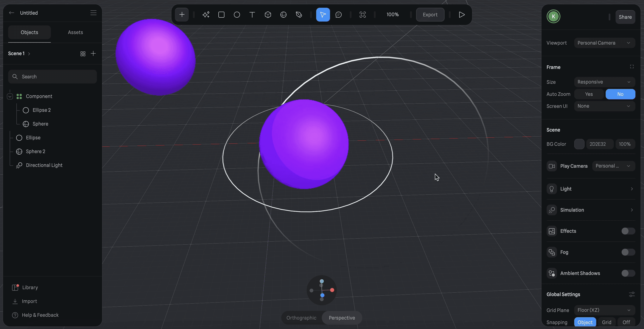
Task: Switch to Orthographic view
Action: pos(301,318)
